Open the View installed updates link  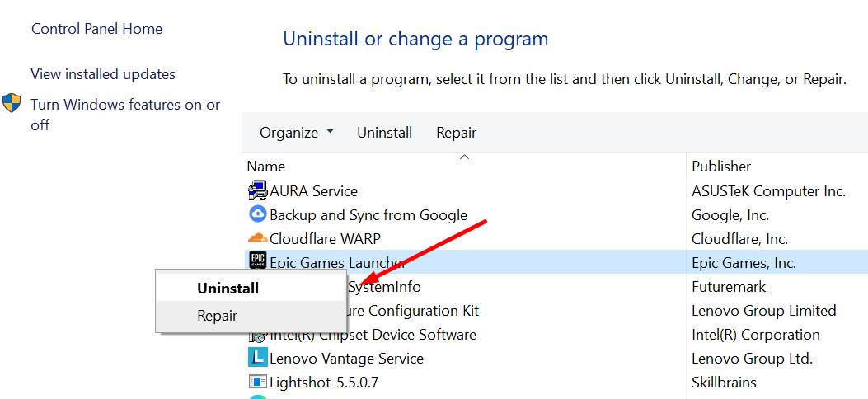tap(103, 74)
